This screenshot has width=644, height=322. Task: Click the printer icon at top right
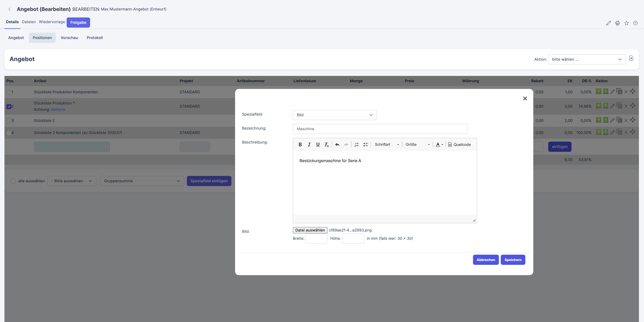[x=617, y=23]
